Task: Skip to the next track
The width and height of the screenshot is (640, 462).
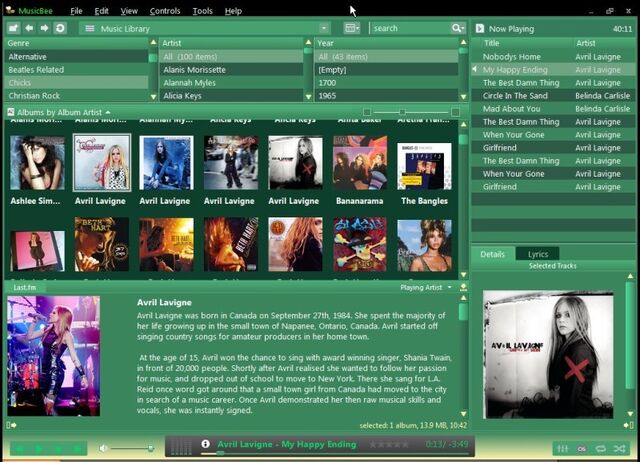Action: 78,449
